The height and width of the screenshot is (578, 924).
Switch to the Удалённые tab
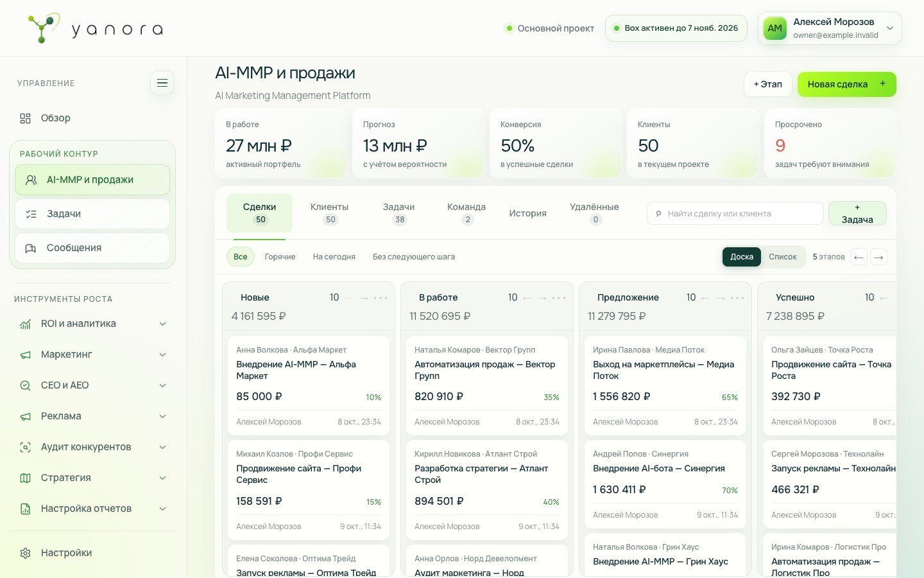(x=595, y=213)
